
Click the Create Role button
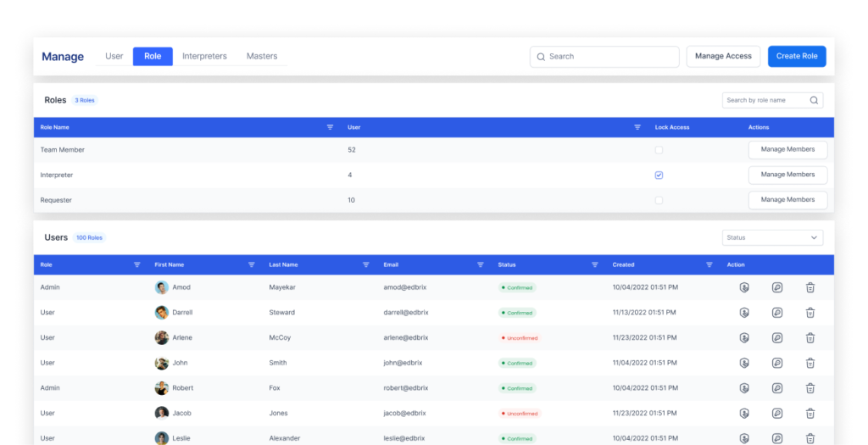click(797, 57)
